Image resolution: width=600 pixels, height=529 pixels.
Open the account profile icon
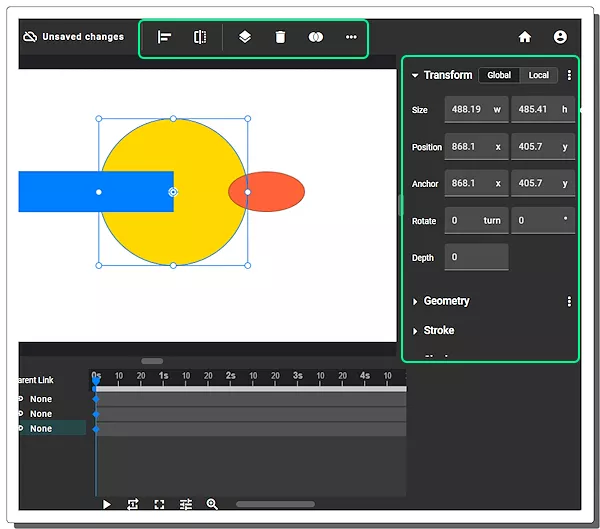coord(560,37)
